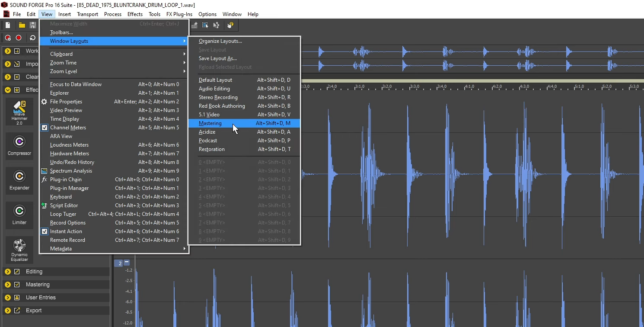This screenshot has height=327, width=644.
Task: Open the Wave Hammer 2.0 effect
Action: pyautogui.click(x=19, y=112)
